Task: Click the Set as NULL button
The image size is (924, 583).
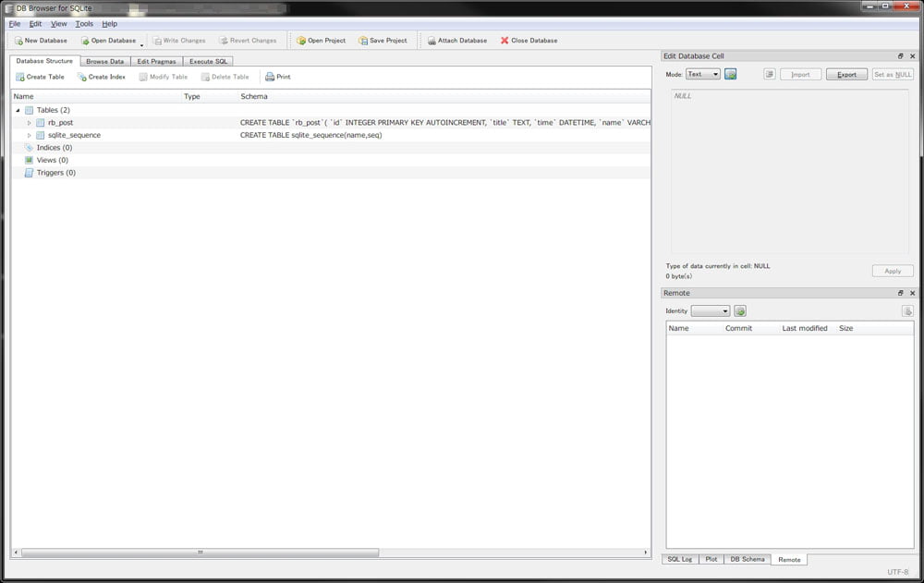Action: tap(893, 75)
